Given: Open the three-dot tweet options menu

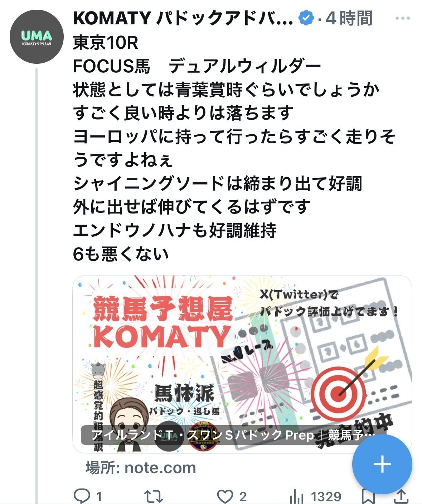Looking at the screenshot, I should coord(403,18).
